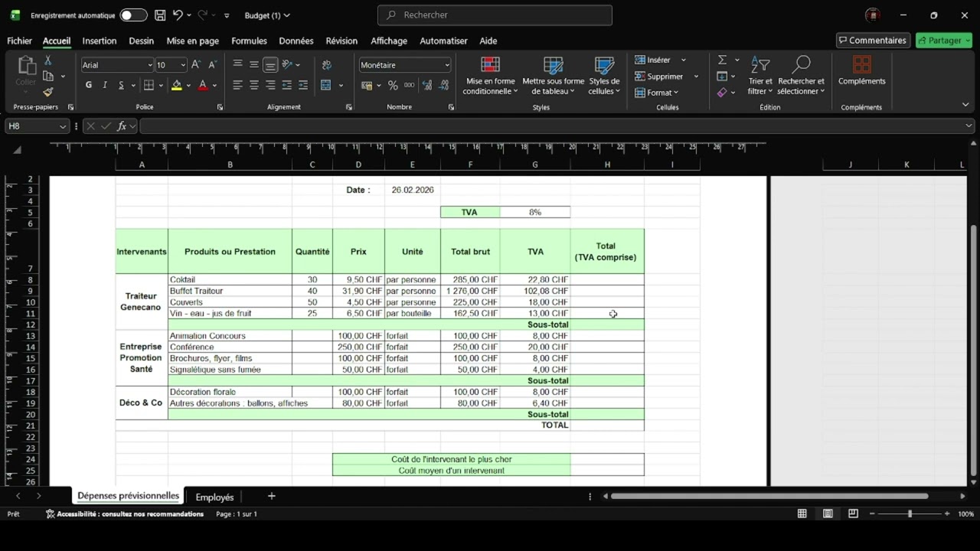The height and width of the screenshot is (551, 980).
Task: Add a new sheet with plus icon
Action: 271,497
